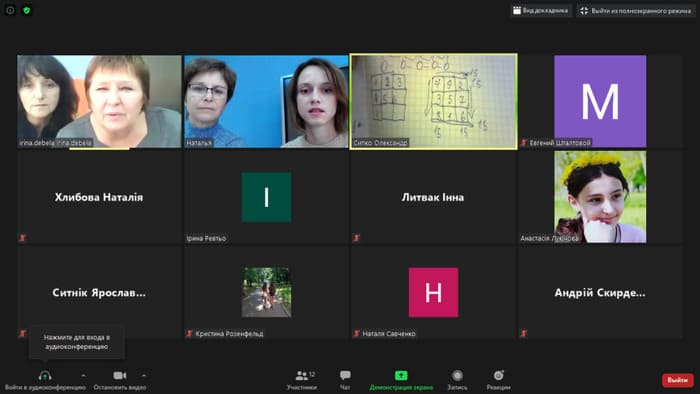
Task: Select Кристина Розенфельд park photo avatar
Action: (267, 292)
